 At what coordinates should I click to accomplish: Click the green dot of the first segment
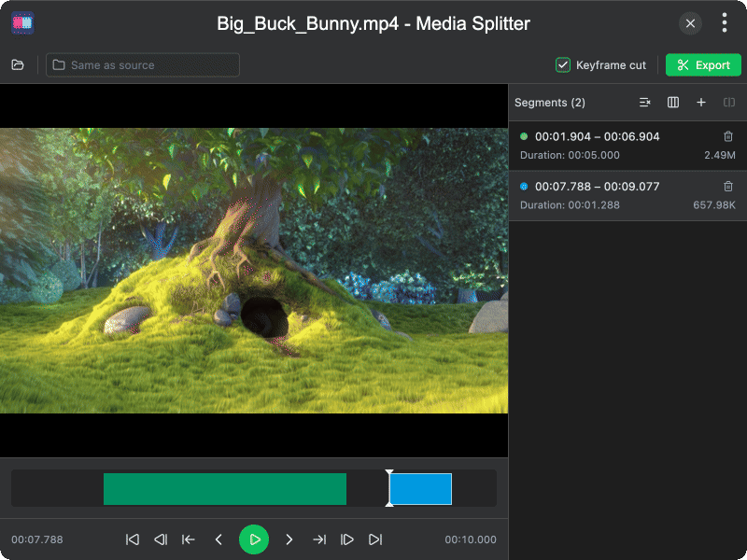tap(524, 136)
